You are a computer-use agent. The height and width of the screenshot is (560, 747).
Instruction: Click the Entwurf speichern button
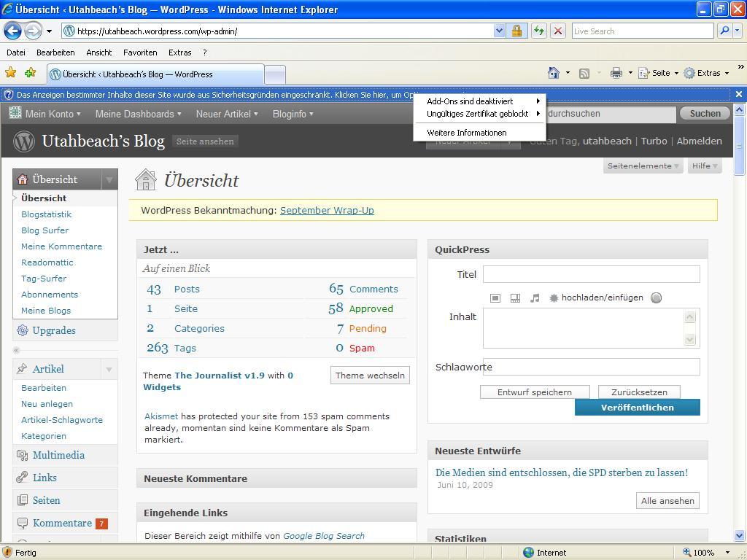tap(535, 392)
